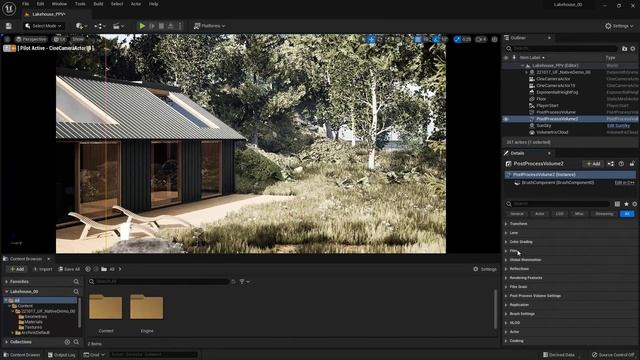Viewport: 640px width, 360px height.
Task: Select the Floor actor in Outliner
Action: (x=541, y=99)
